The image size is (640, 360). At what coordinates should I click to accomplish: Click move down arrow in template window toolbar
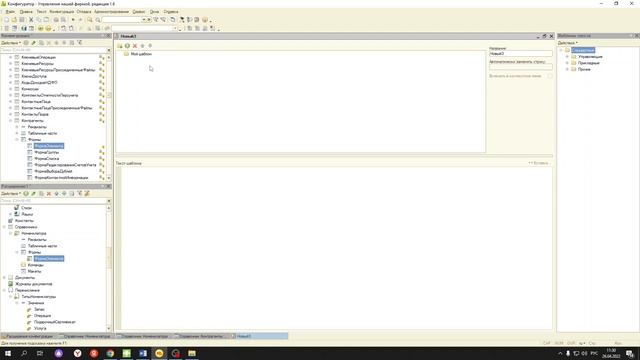pyautogui.click(x=150, y=46)
